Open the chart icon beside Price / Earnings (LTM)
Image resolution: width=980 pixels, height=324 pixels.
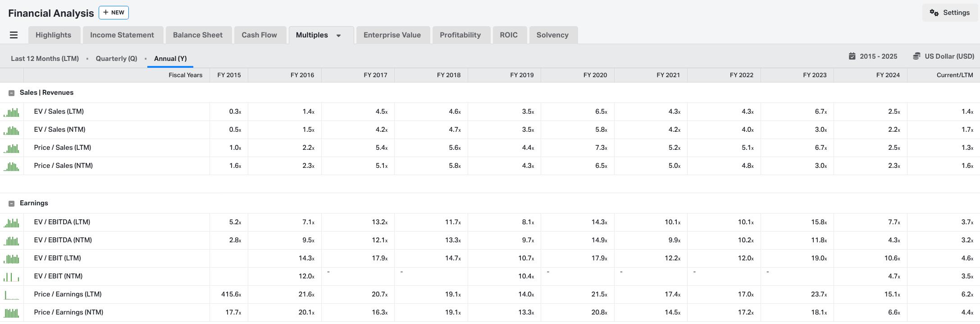tap(12, 295)
